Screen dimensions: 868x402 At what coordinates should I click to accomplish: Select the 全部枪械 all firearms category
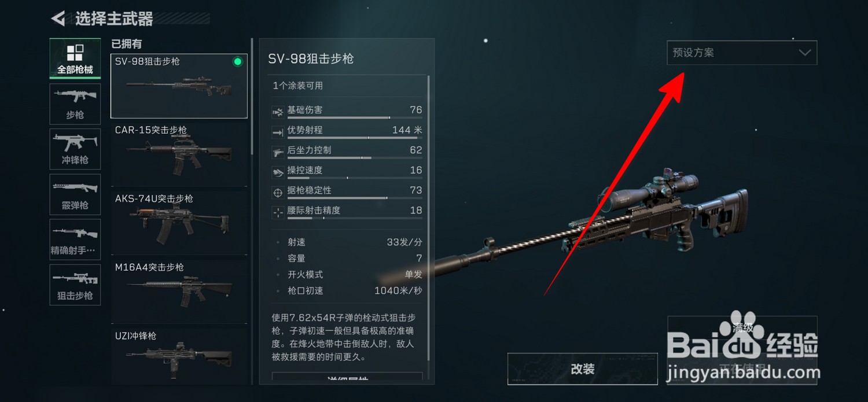[x=75, y=58]
